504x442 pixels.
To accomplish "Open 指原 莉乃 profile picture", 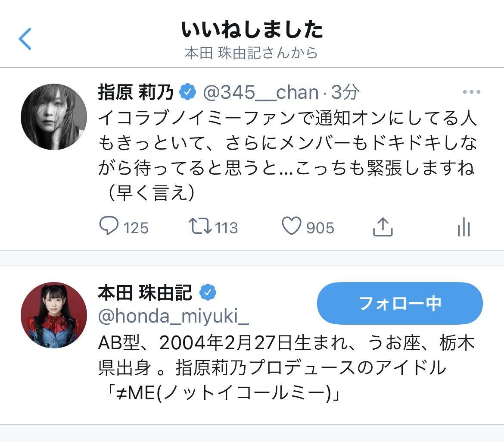I will 54,117.
